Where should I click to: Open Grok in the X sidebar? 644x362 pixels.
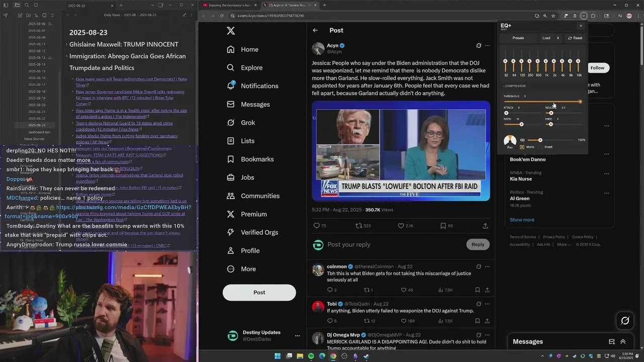[x=241, y=123]
